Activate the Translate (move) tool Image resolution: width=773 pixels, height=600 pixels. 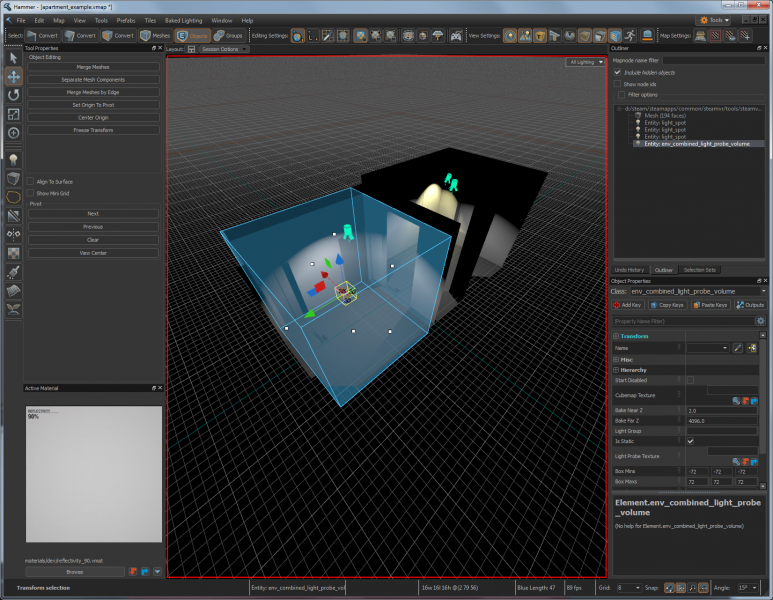[13, 76]
